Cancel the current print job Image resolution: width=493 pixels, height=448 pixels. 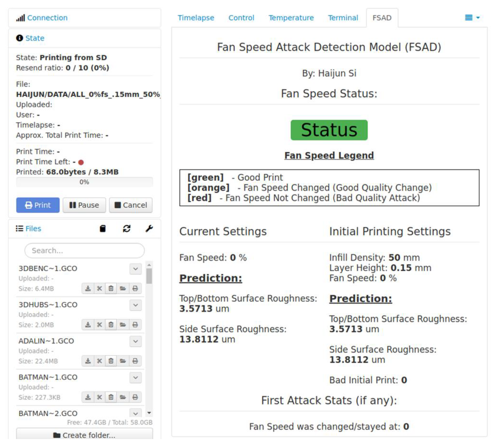click(x=131, y=205)
